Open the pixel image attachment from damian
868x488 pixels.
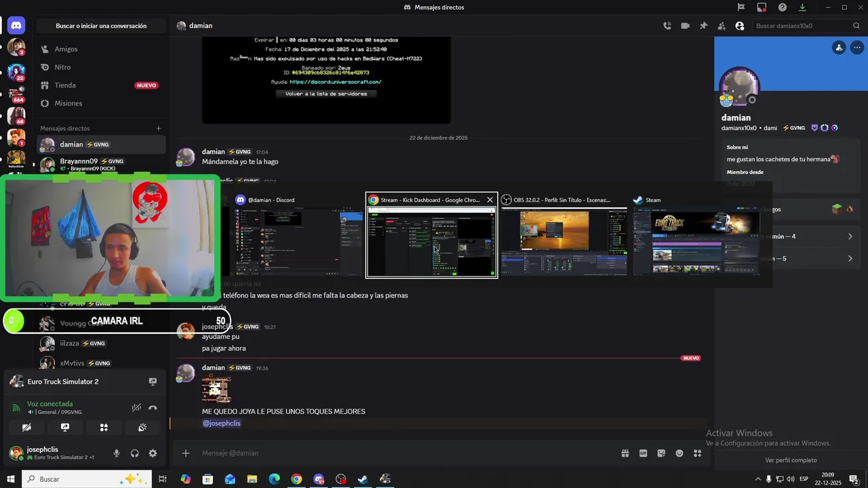tap(216, 388)
